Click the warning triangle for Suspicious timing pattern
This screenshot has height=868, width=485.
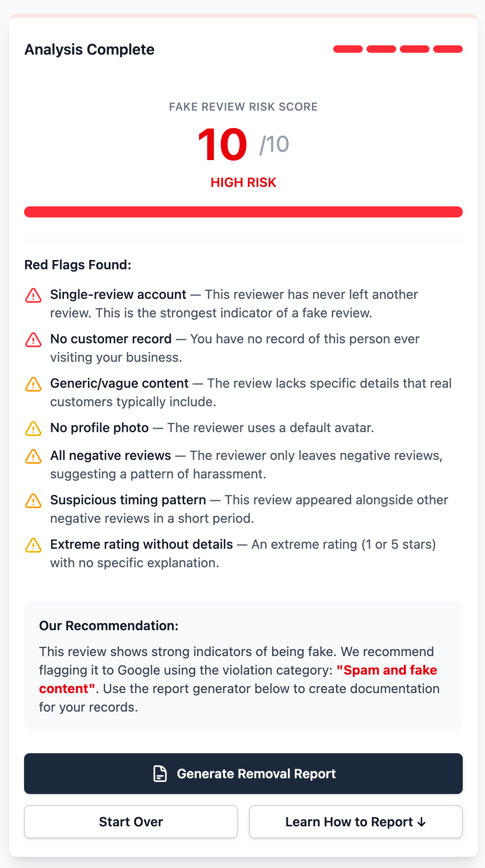tap(33, 500)
